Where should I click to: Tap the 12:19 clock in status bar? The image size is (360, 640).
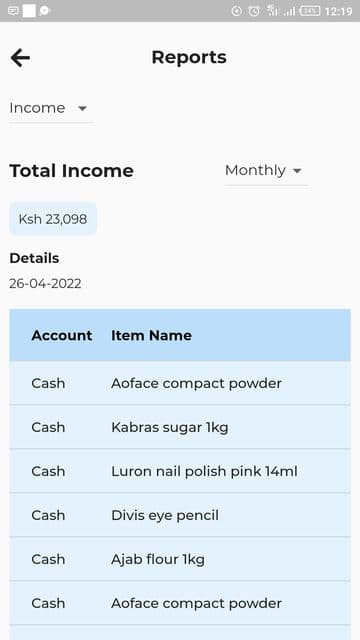click(x=338, y=11)
